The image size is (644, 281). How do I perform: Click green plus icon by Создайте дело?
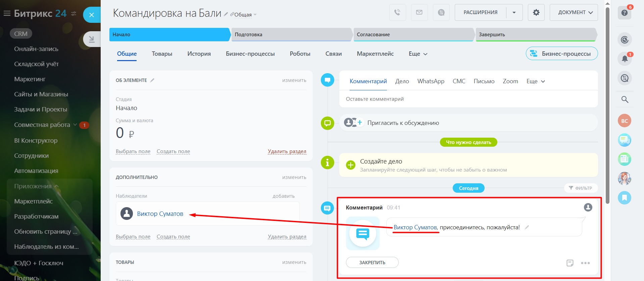pyautogui.click(x=351, y=165)
